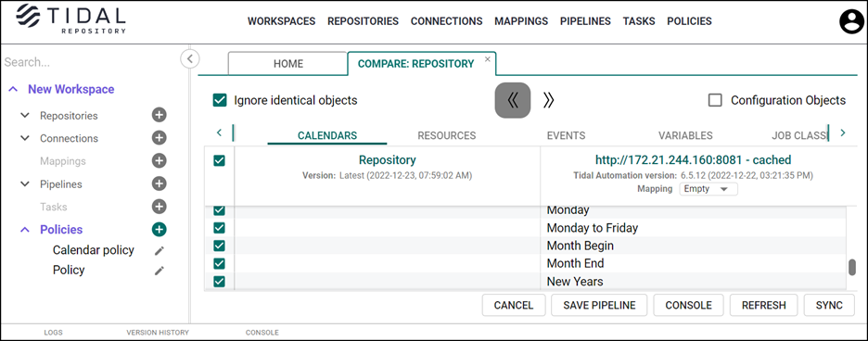Open the Mapping Empty dropdown
Screen dimensions: 868x341
[x=708, y=189]
